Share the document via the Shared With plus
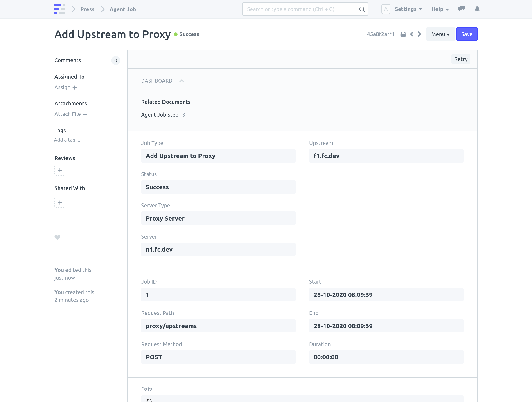Image resolution: width=532 pixels, height=402 pixels. [60, 202]
